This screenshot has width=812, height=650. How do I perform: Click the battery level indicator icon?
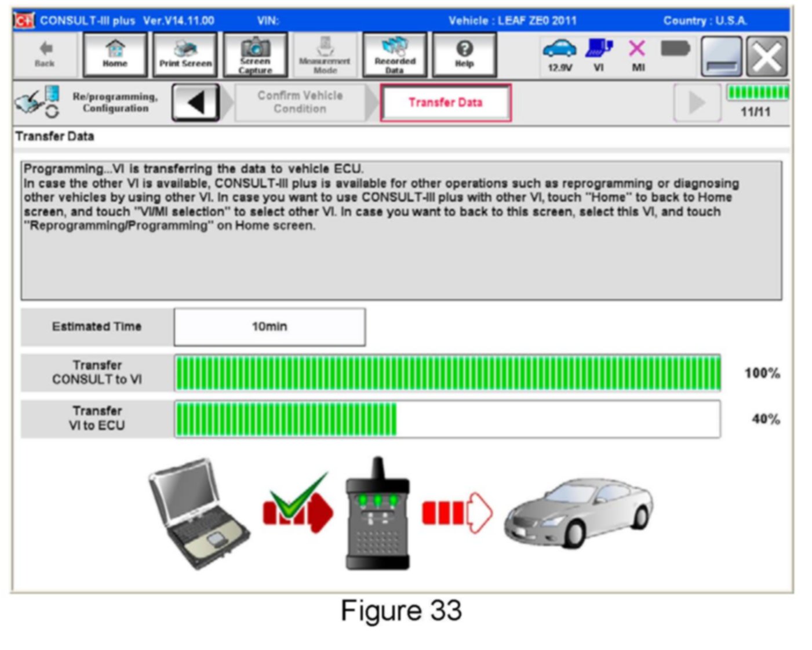(x=675, y=49)
